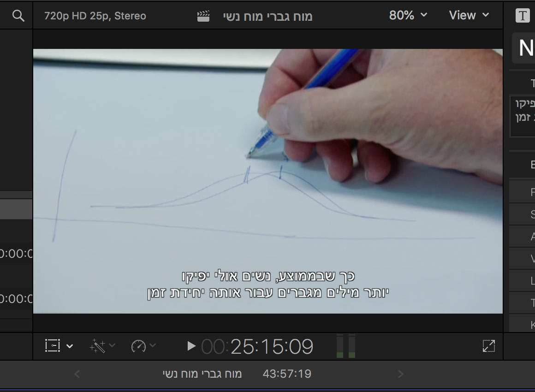Viewport: 535px width, 392px height.
Task: Click the project name in the timeline bar
Action: 202,374
